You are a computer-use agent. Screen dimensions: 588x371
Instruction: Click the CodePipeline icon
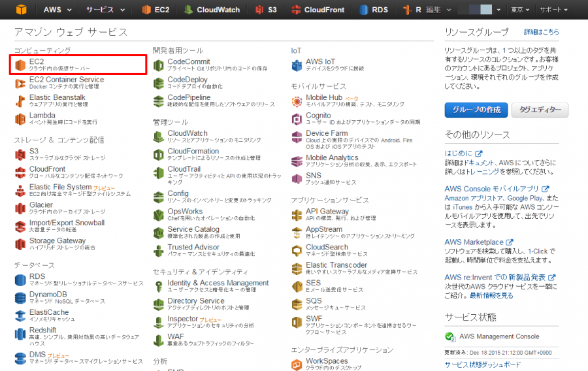[159, 101]
